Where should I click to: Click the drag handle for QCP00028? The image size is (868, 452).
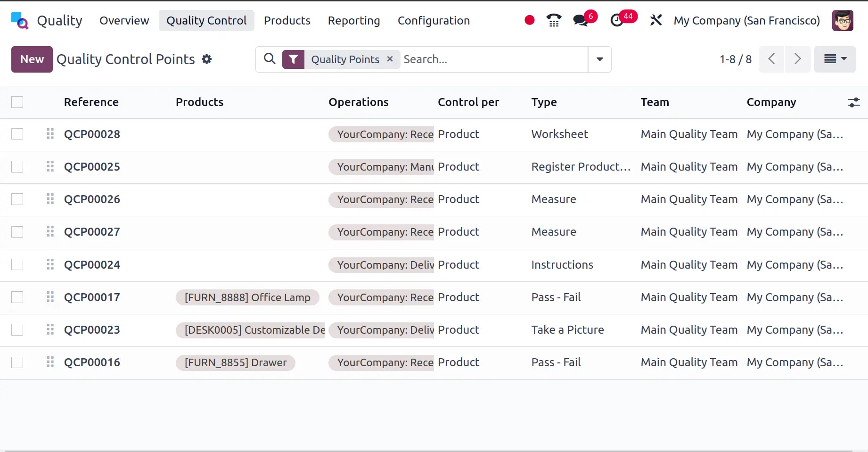pyautogui.click(x=50, y=134)
